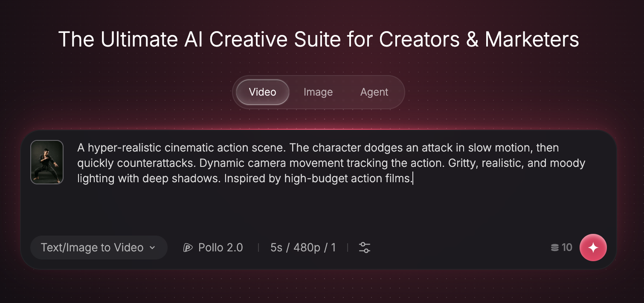Click the Ultimate AI Creative Suite heading
The image size is (644, 303).
tap(319, 39)
